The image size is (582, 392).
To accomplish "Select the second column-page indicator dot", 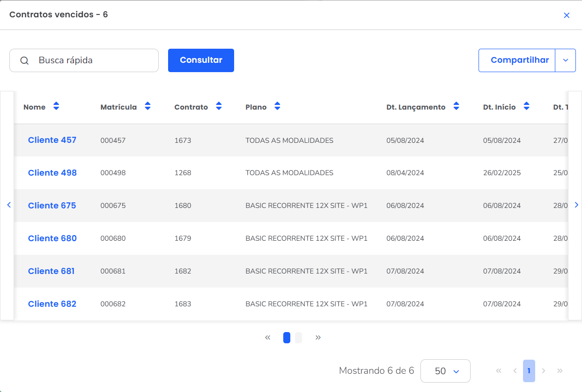I will (x=298, y=338).
